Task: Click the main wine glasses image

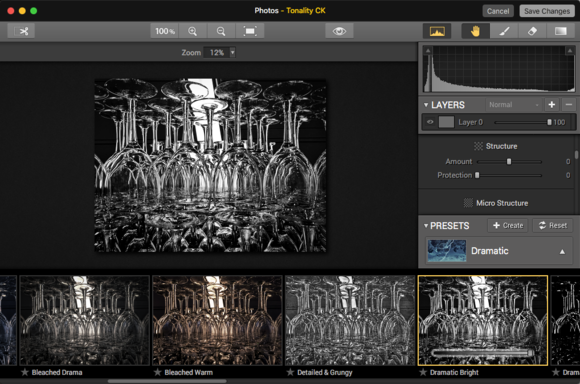Action: [x=210, y=165]
